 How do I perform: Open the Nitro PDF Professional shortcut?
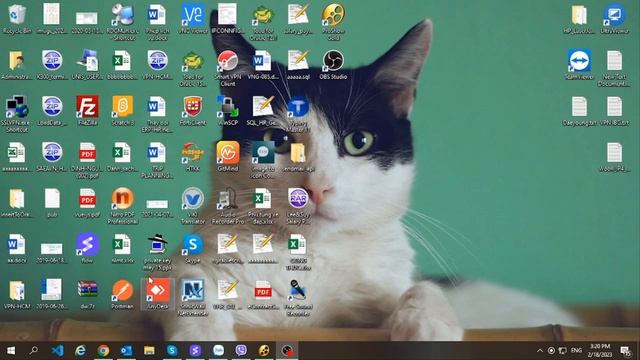tap(122, 206)
